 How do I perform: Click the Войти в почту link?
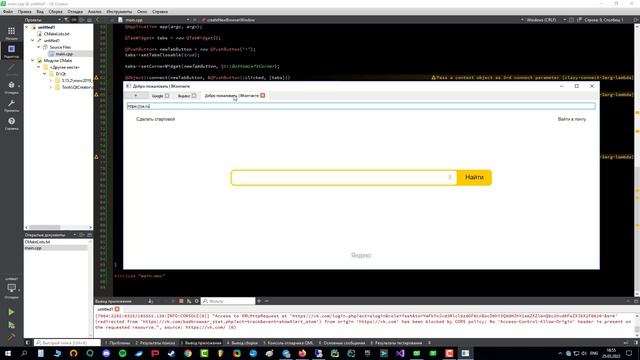click(572, 119)
